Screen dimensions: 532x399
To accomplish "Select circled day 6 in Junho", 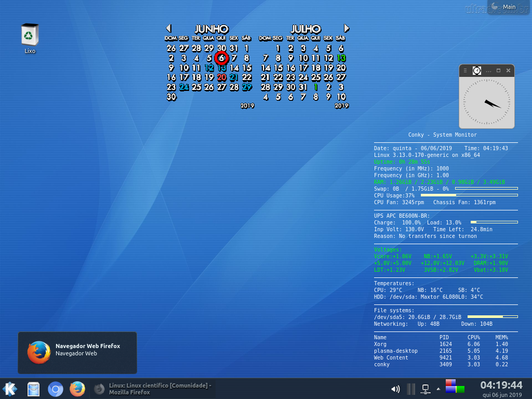I will tap(221, 58).
